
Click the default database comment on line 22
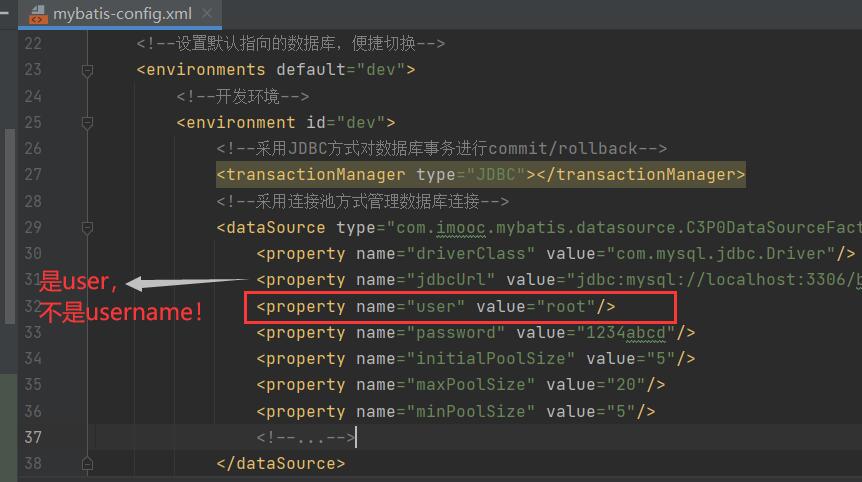[x=291, y=43]
